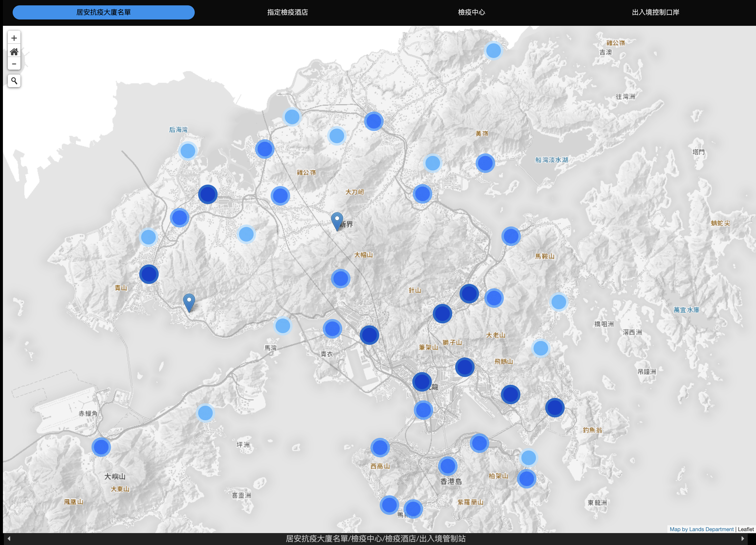
Task: Click the blue cluster above 西高山
Action: (380, 447)
